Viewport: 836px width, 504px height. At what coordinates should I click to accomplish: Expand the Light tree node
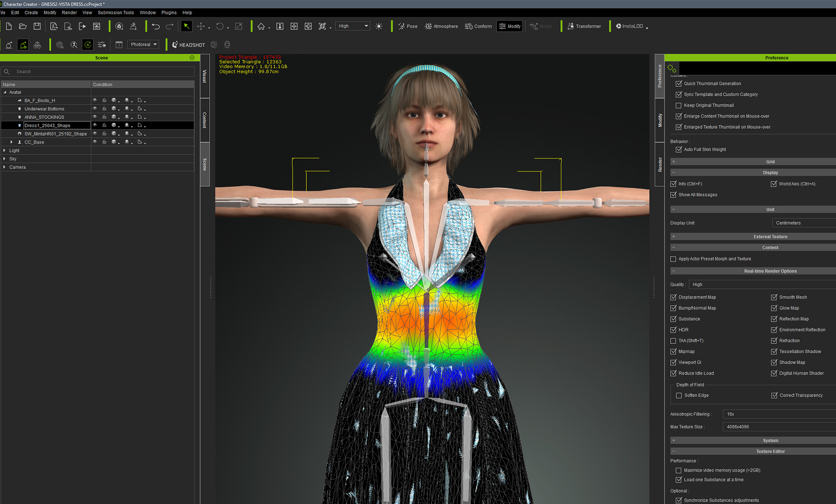click(5, 150)
